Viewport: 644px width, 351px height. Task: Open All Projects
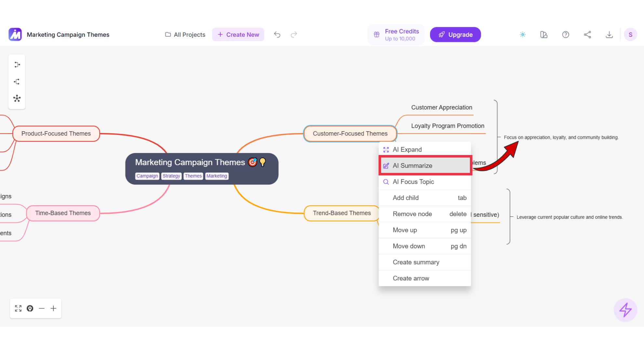coord(185,34)
